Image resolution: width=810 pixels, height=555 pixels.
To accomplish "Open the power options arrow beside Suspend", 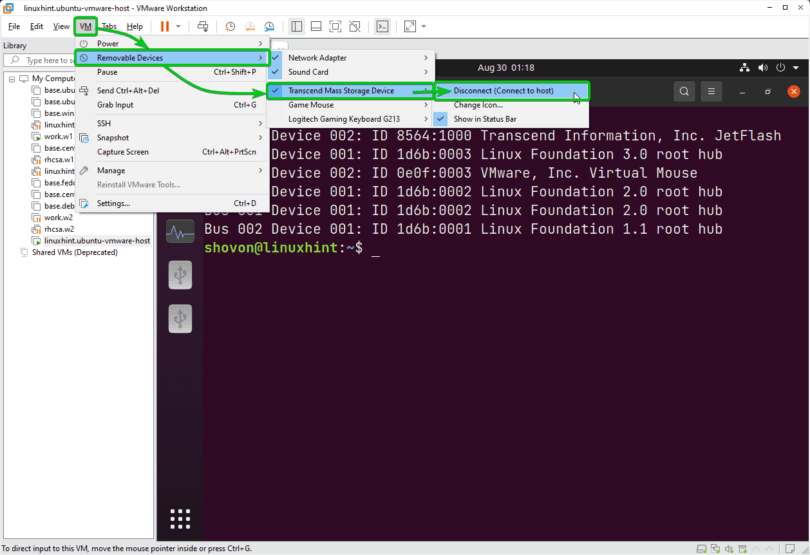I will coord(178,26).
